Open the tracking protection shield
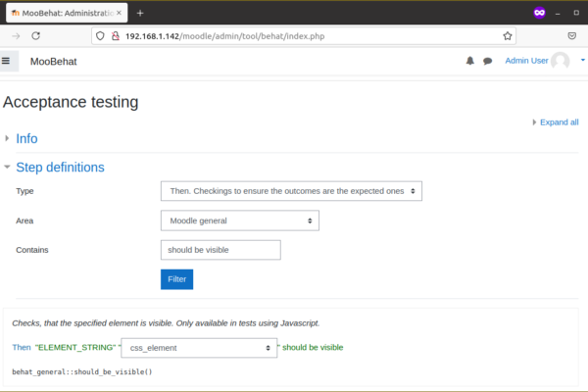 pyautogui.click(x=100, y=36)
